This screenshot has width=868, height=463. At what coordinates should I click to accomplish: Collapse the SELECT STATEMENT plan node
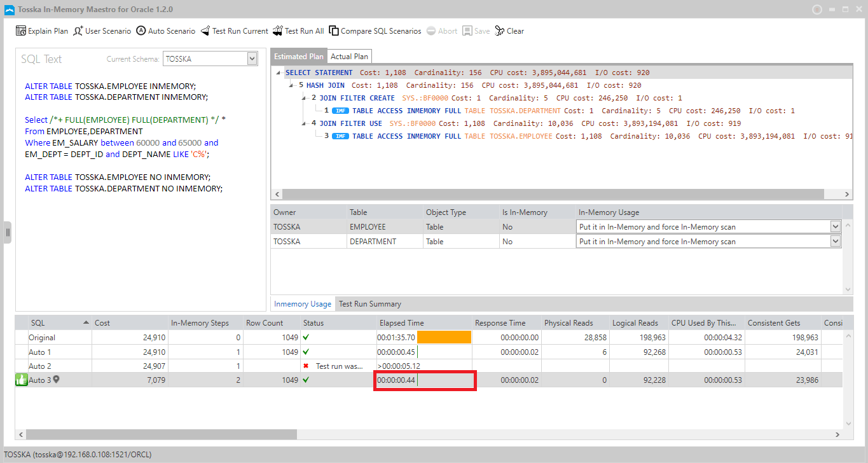[279, 73]
